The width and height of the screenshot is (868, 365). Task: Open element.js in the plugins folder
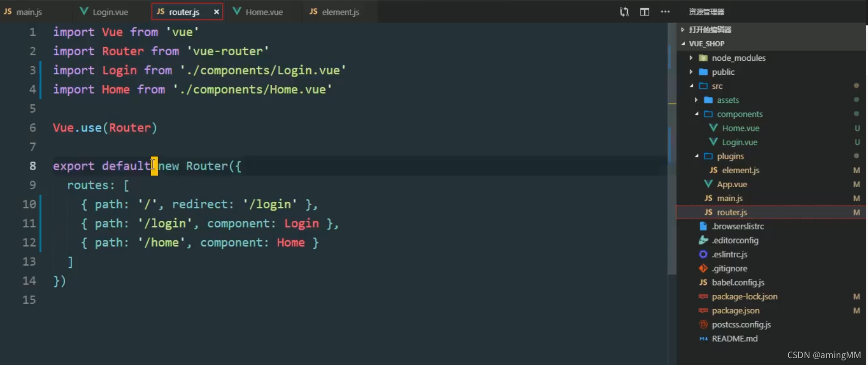(x=741, y=170)
